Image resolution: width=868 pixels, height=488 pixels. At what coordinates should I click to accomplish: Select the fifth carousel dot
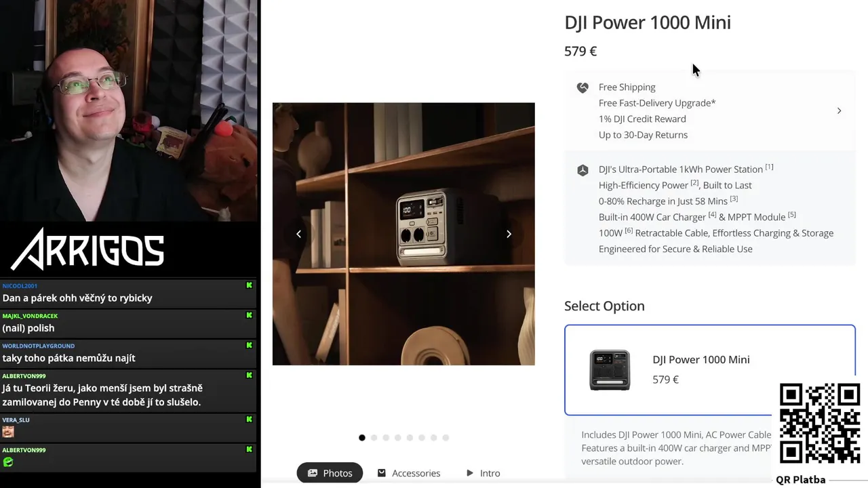(410, 438)
